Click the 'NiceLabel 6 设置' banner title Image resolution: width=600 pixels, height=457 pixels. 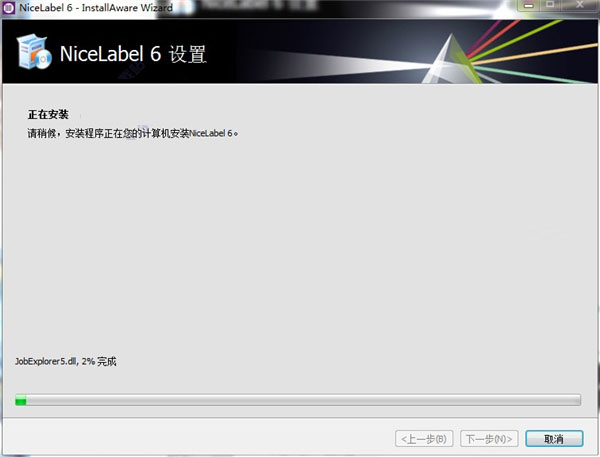133,54
